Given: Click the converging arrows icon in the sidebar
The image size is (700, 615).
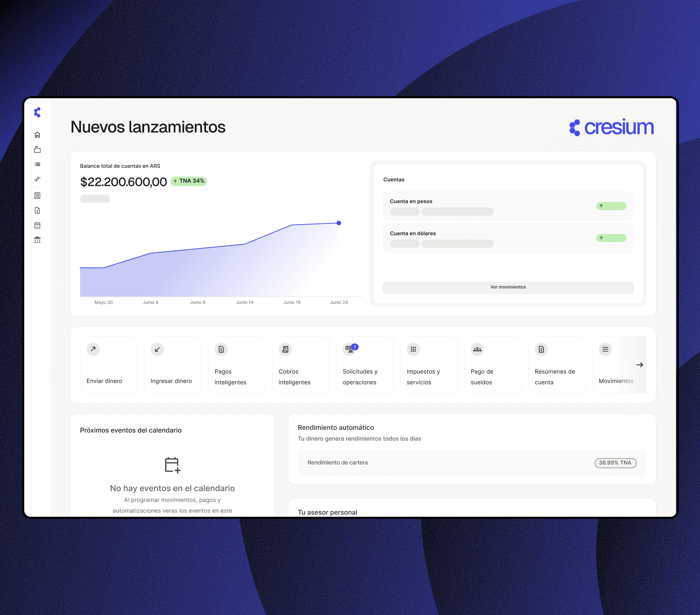Looking at the screenshot, I should [37, 179].
